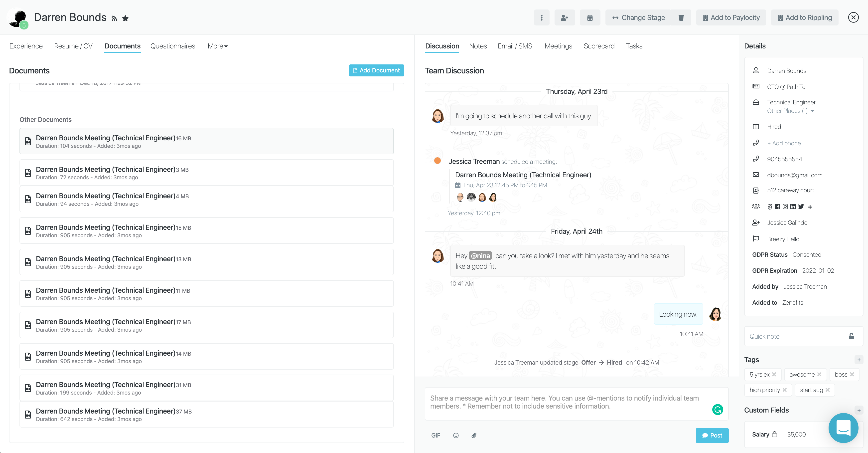Click the LinkedIn social profile icon
Viewport: 868px width, 453px height.
[x=793, y=207]
